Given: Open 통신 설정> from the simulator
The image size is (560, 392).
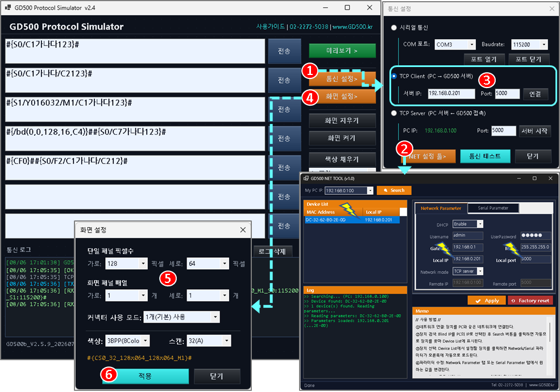Looking at the screenshot, I should (x=342, y=78).
